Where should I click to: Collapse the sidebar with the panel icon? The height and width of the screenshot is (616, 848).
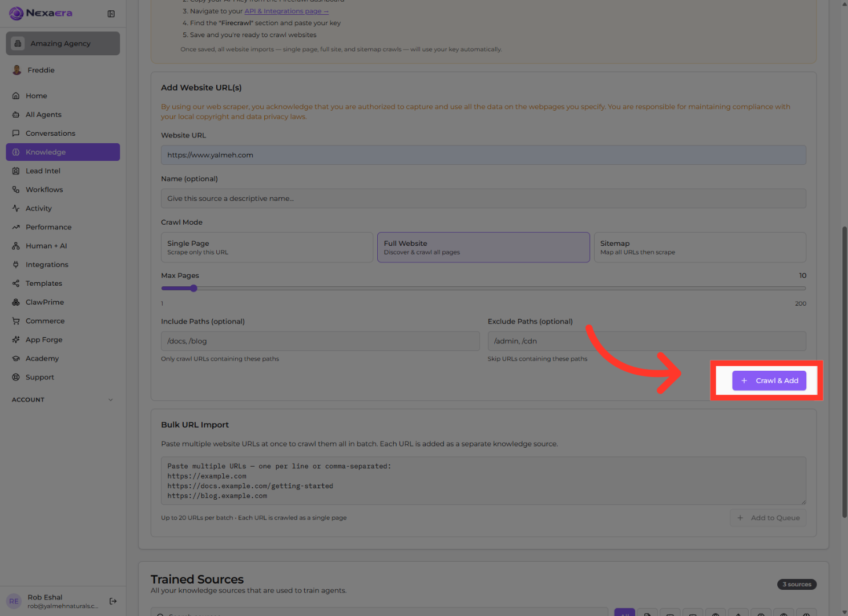pos(111,14)
